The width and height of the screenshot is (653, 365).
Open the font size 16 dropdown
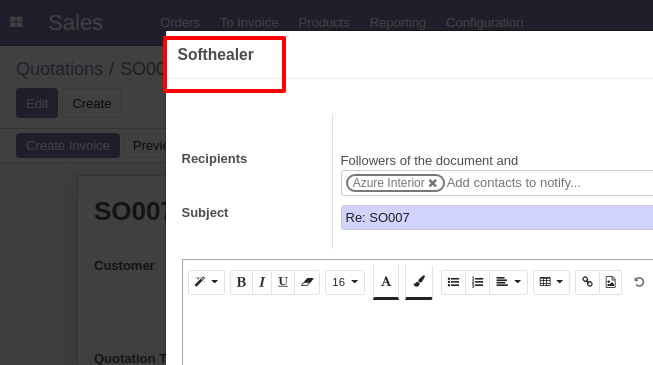(x=345, y=282)
